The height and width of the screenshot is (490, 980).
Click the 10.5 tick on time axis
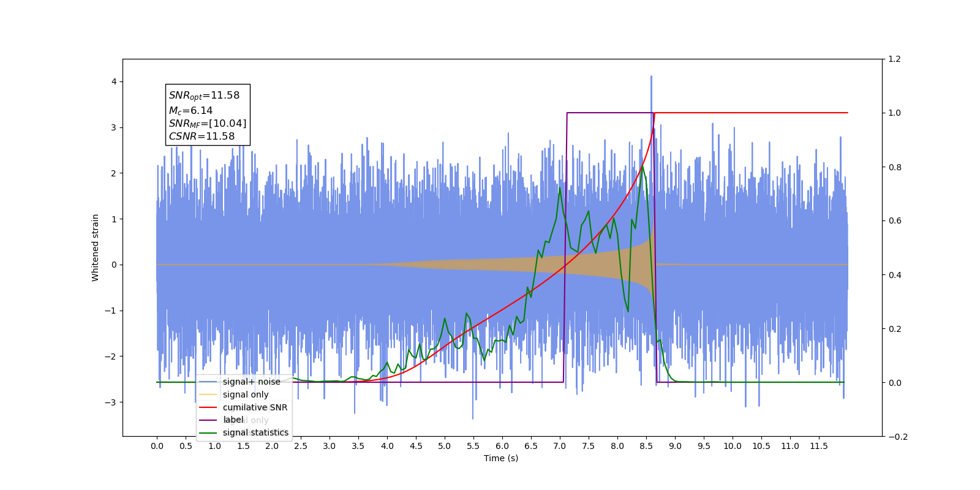pos(761,446)
